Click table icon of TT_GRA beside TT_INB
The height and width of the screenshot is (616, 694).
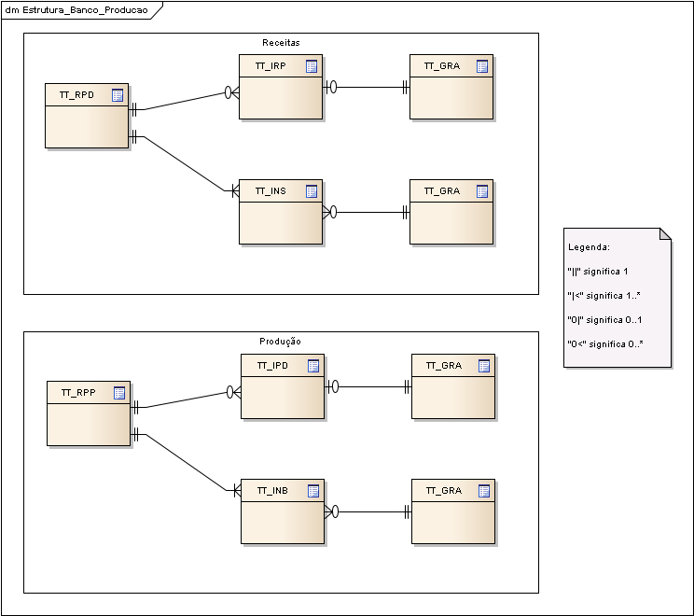point(484,491)
